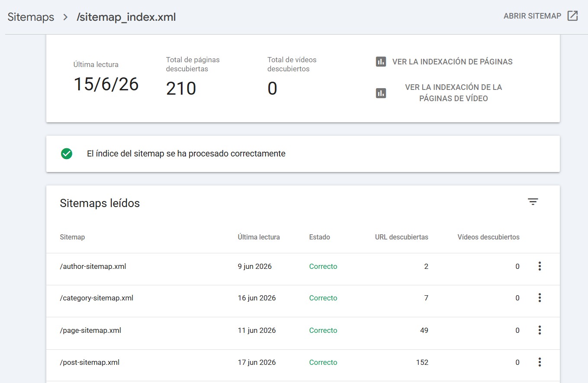This screenshot has width=588, height=383.
Task: Click the 210 total pages value
Action: [x=181, y=89]
